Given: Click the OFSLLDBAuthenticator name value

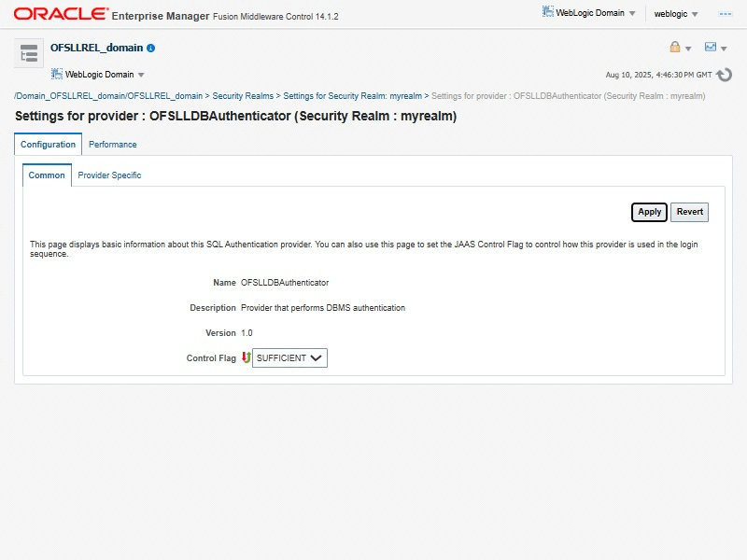Looking at the screenshot, I should coord(285,283).
